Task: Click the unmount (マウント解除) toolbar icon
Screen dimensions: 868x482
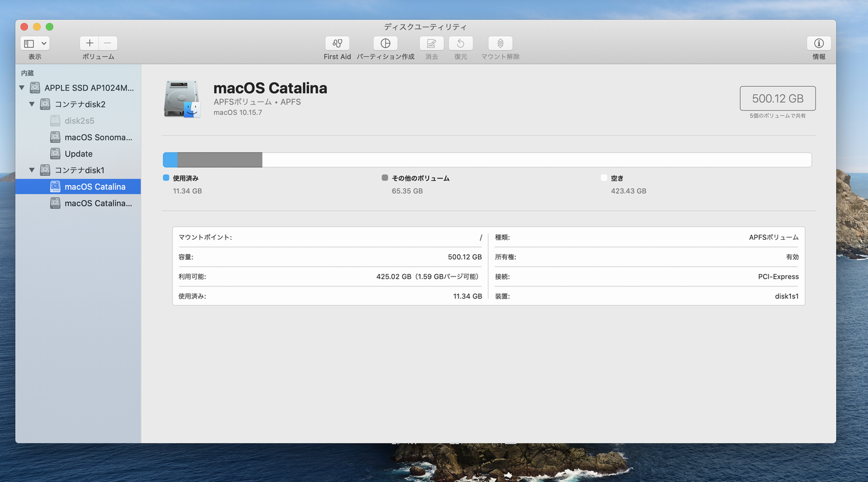Action: (500, 43)
